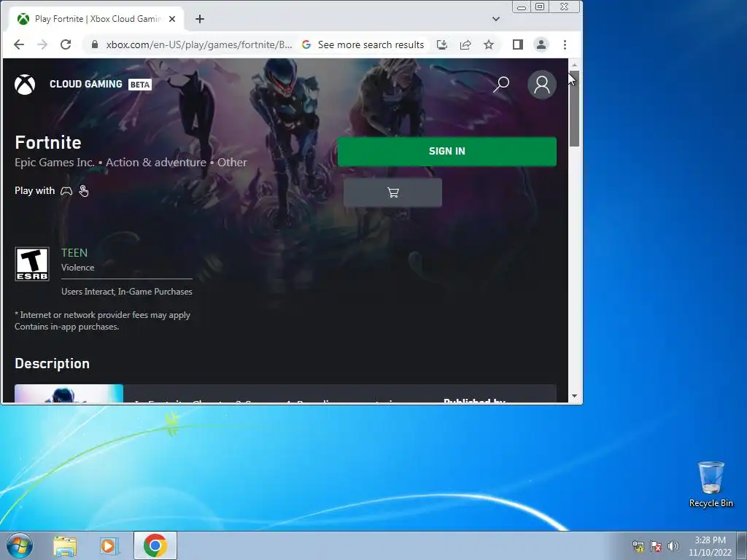Click the Action & adventure genre text
This screenshot has width=747, height=560.
coord(156,163)
